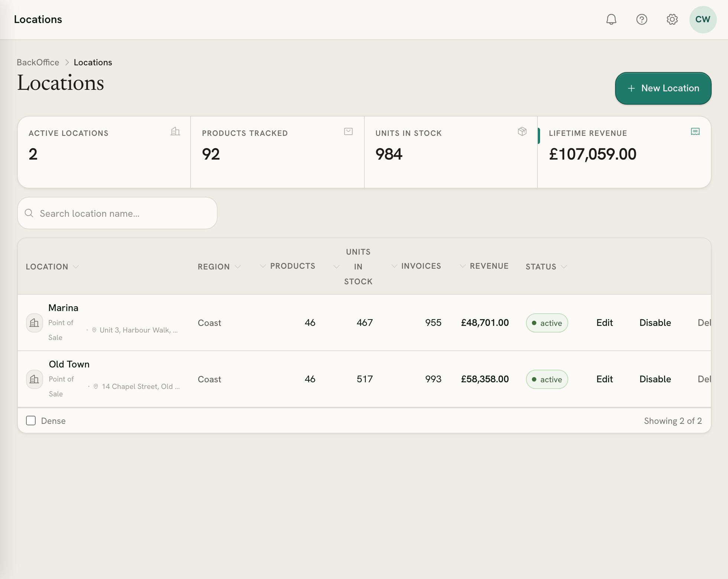
Task: Click the Showing 2 of 2 text
Action: tap(673, 421)
